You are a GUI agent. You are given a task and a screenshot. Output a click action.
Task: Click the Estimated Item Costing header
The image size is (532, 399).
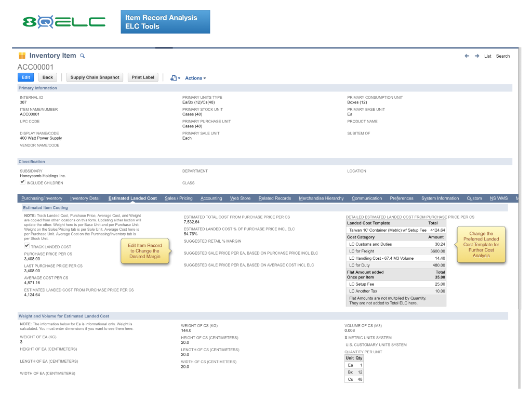pos(264,208)
